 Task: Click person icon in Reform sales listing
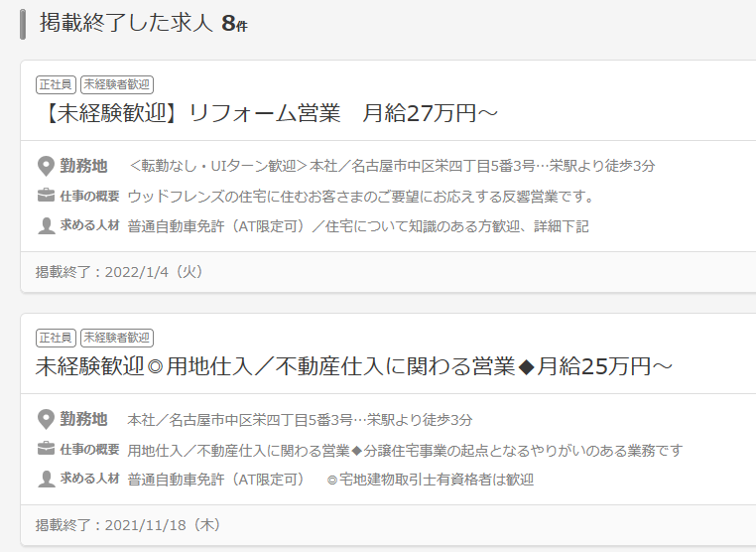click(46, 225)
